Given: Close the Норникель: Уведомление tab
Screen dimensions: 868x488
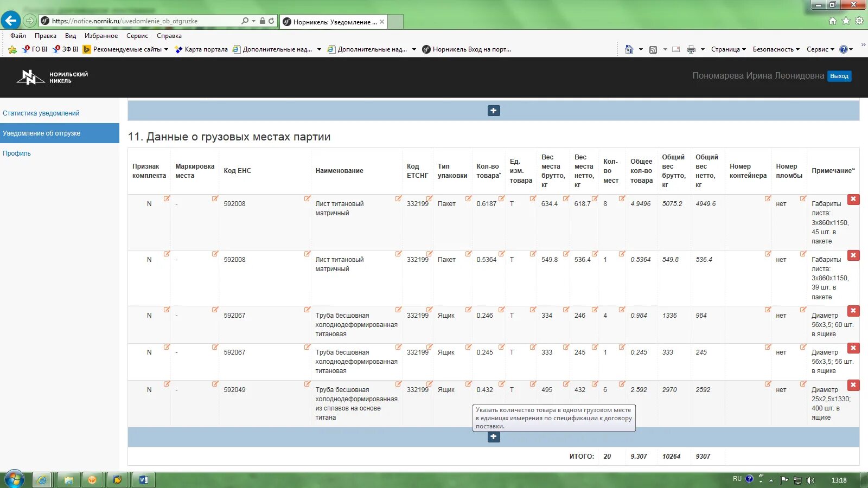Looking at the screenshot, I should [x=382, y=22].
